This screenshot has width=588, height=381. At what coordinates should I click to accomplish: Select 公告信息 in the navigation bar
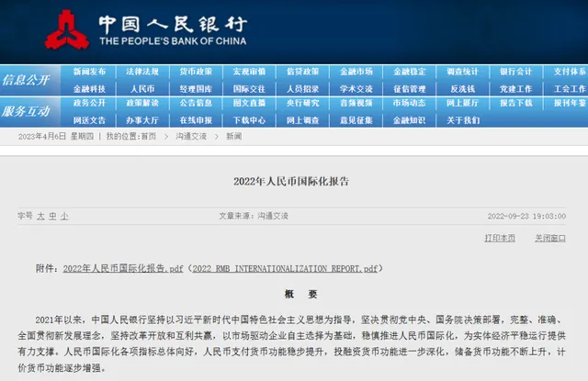[196, 104]
